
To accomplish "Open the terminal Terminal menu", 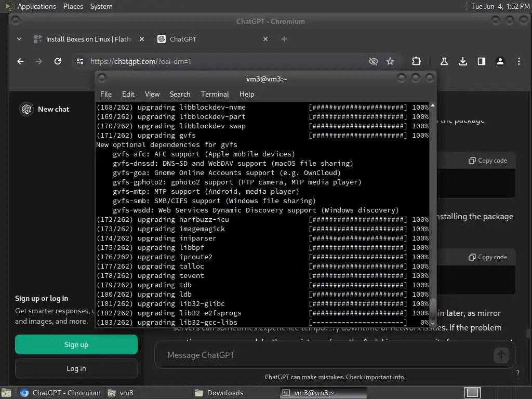I will point(215,95).
